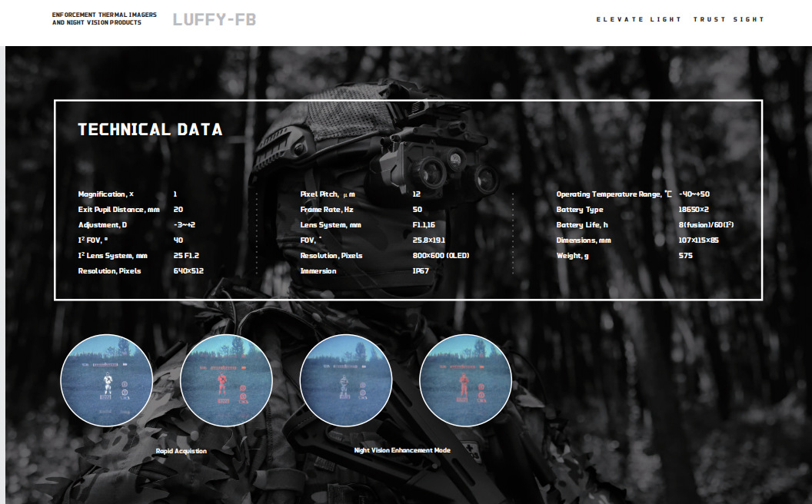Click the LUFFY-FB product title
Image resolution: width=812 pixels, height=504 pixels.
(x=214, y=20)
